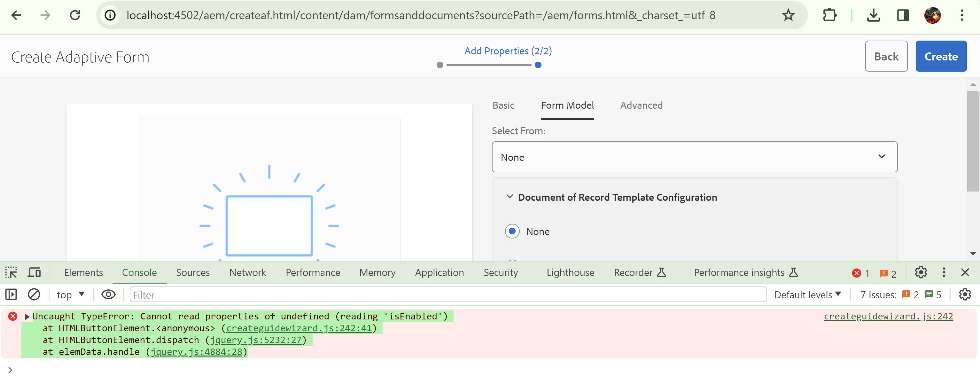The image size is (980, 376).
Task: Open DevTools settings gear icon
Action: click(921, 272)
